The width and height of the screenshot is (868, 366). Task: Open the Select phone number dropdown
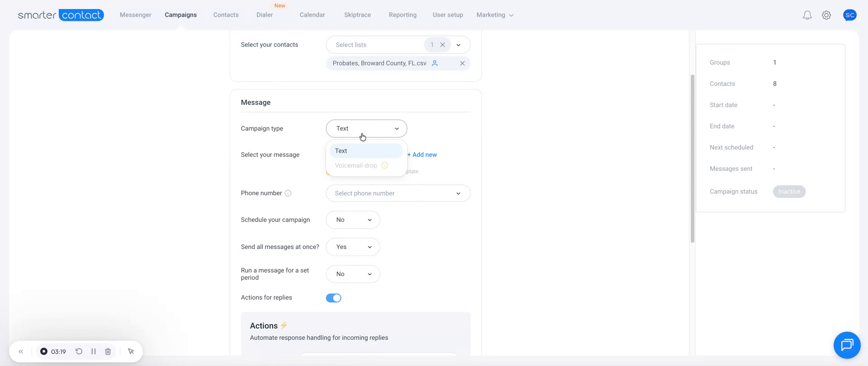[398, 193]
